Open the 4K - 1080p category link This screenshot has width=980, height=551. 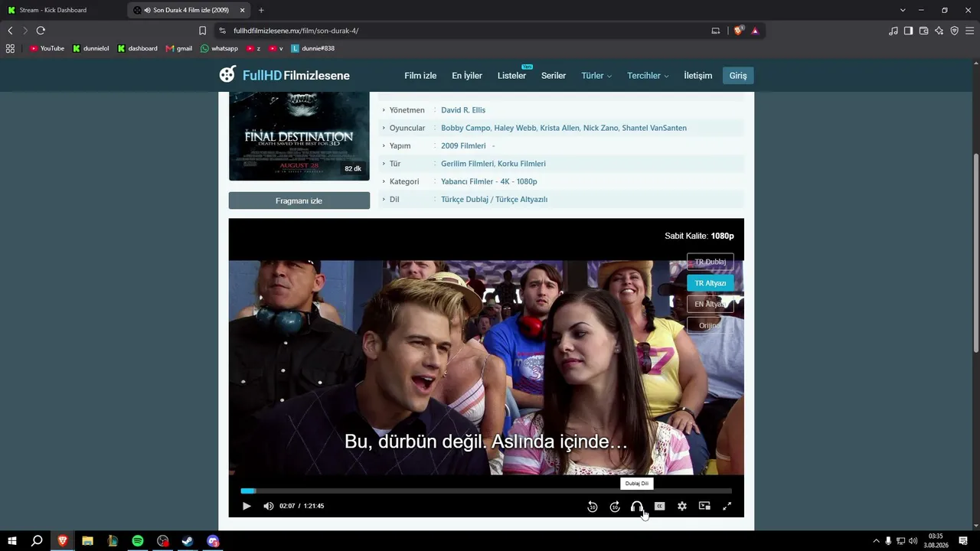pos(519,181)
